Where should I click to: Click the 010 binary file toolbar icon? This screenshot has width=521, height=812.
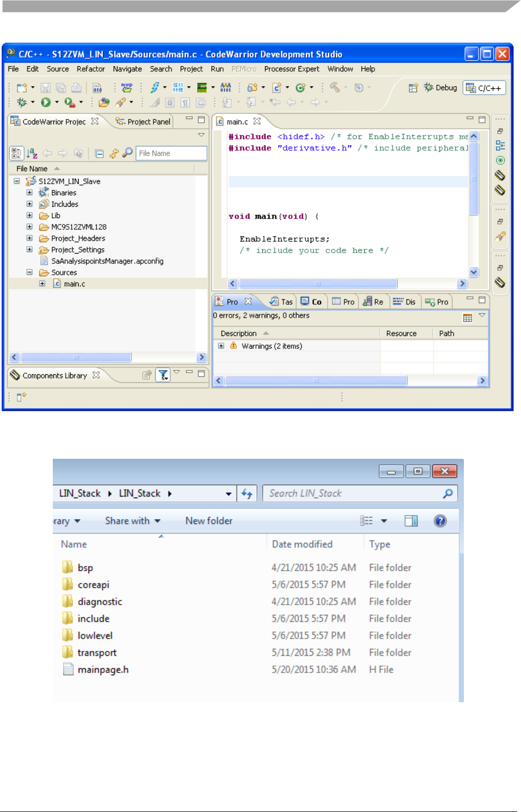(x=97, y=88)
